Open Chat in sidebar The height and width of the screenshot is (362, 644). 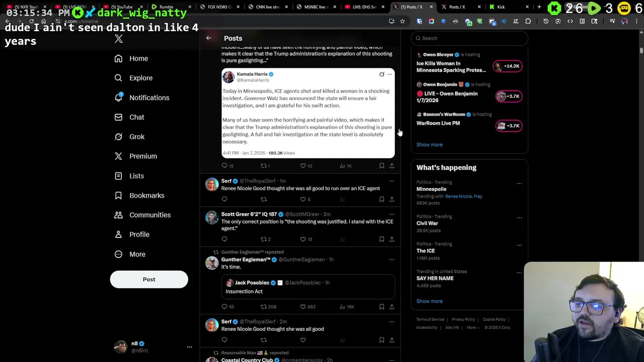[129, 117]
